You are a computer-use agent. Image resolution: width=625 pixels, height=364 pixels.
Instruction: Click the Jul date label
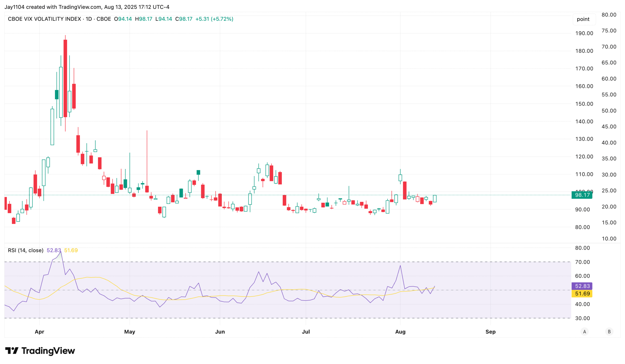point(306,332)
